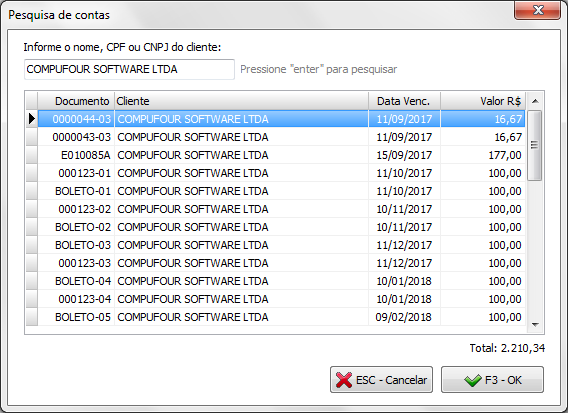Click the Data Venc. column header
This screenshot has width=568, height=413.
click(x=404, y=101)
